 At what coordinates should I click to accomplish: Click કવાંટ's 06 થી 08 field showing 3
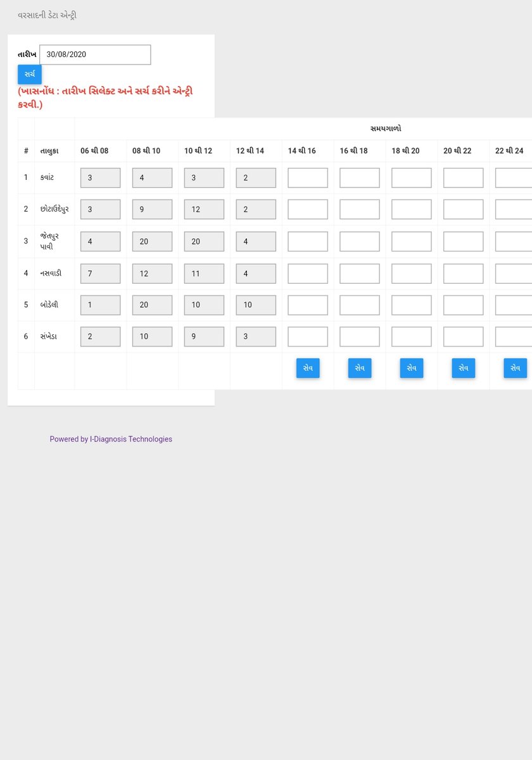click(x=100, y=178)
